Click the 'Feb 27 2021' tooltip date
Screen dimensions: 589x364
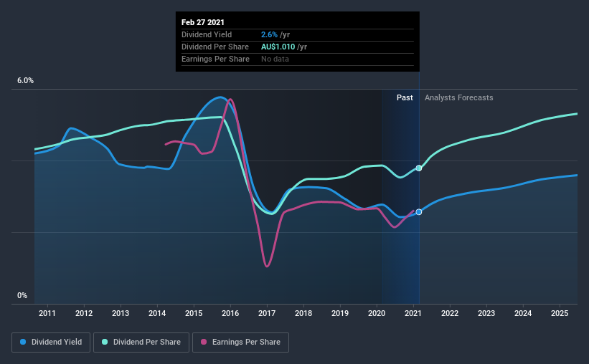[x=203, y=22]
